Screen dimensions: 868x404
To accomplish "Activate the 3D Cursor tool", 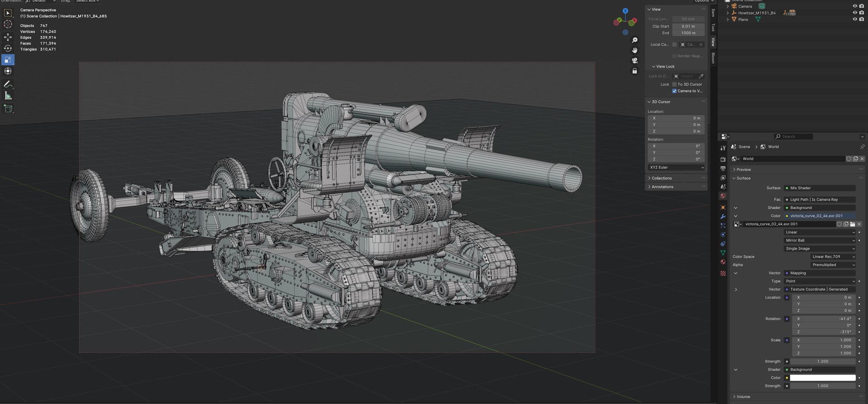I will 8,24.
